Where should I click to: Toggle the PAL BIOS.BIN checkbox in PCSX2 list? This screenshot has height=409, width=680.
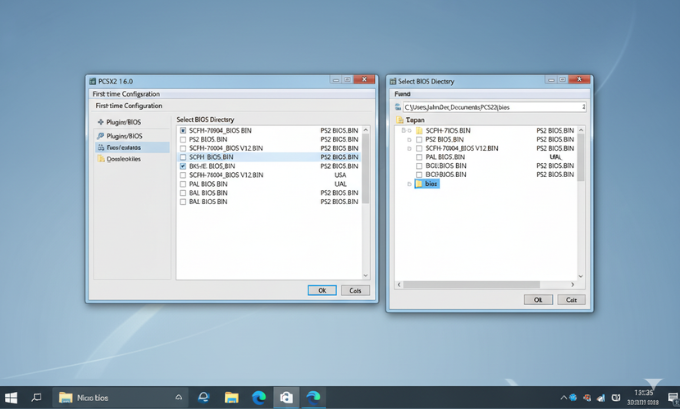coord(182,184)
